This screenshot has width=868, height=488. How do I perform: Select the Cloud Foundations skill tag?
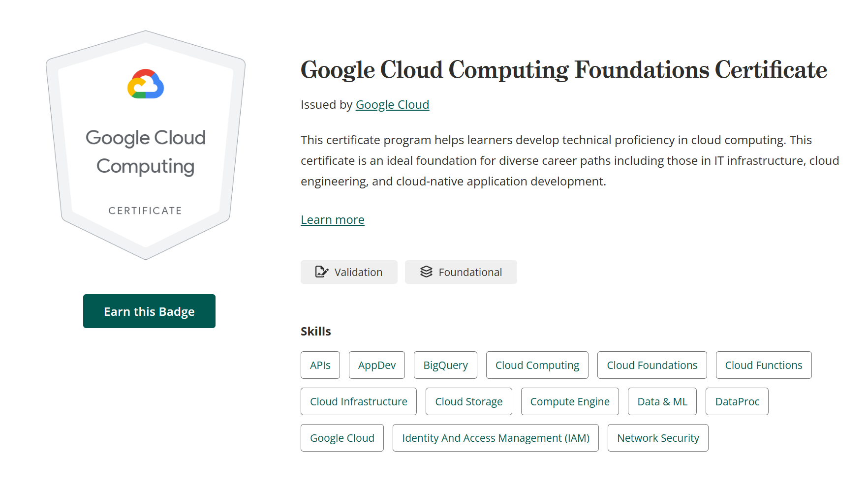pos(652,365)
